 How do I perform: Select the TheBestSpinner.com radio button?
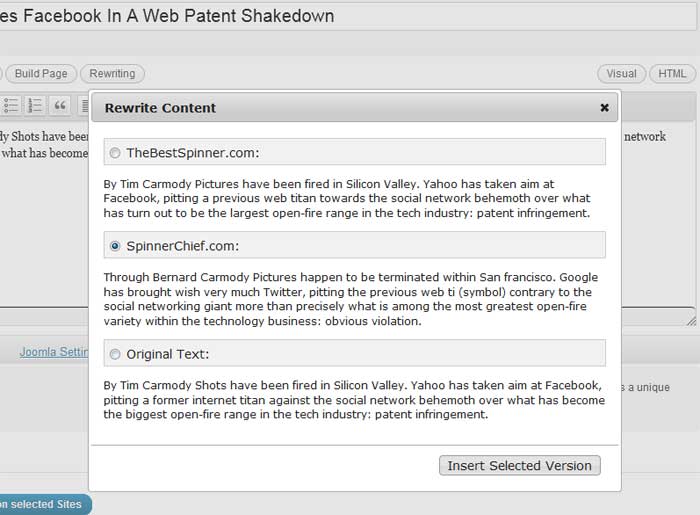pos(115,153)
